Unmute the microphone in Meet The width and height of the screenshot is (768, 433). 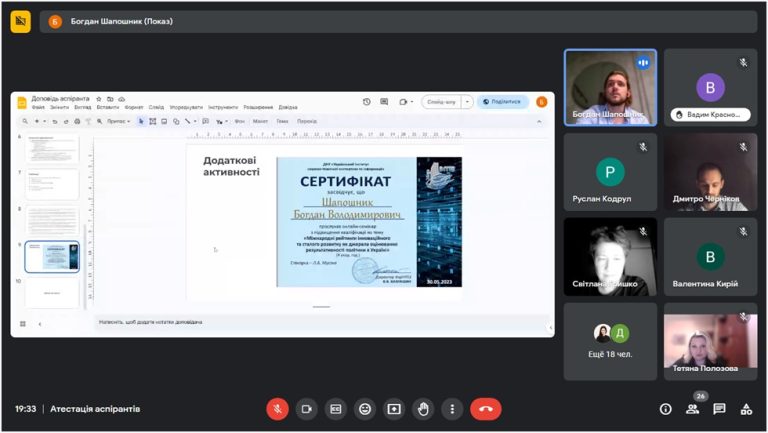(277, 409)
